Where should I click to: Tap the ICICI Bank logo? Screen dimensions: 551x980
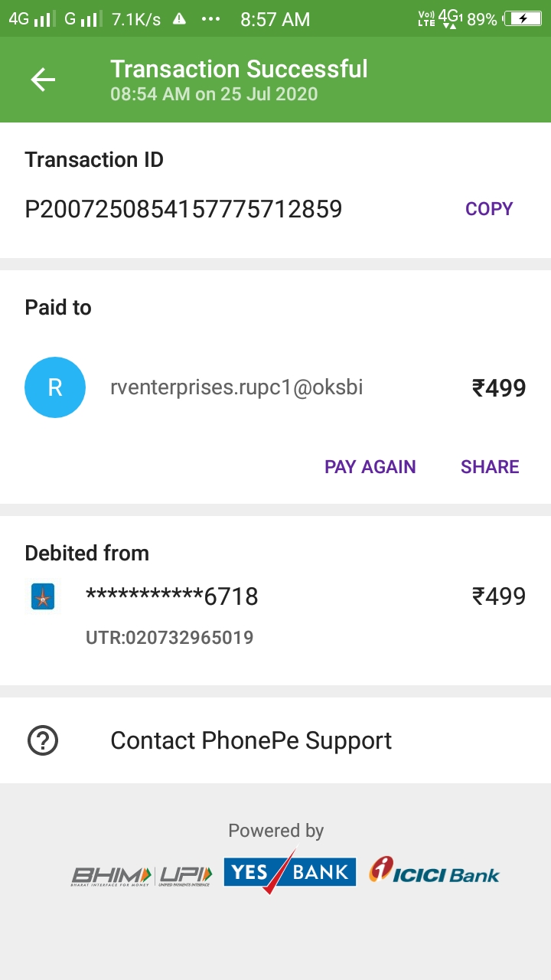click(434, 871)
